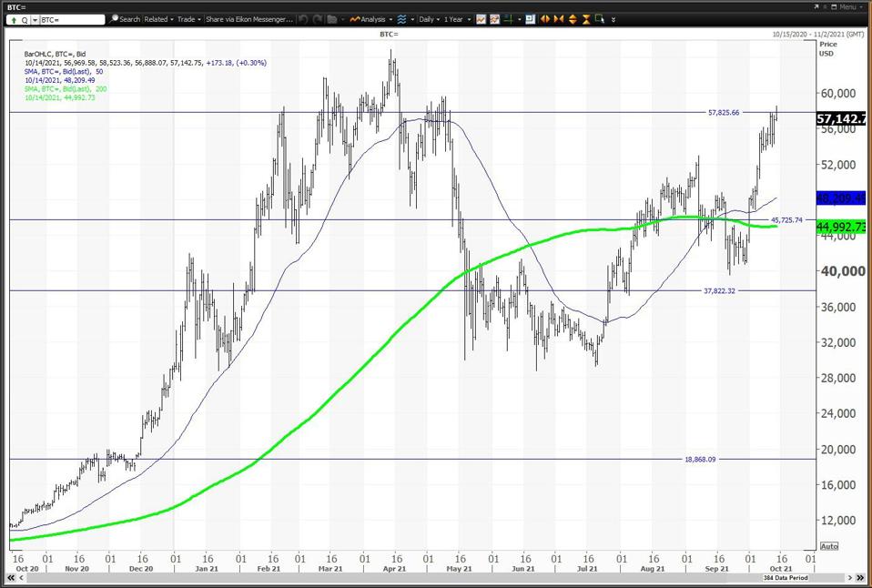Open the Analysis dropdown

371,19
